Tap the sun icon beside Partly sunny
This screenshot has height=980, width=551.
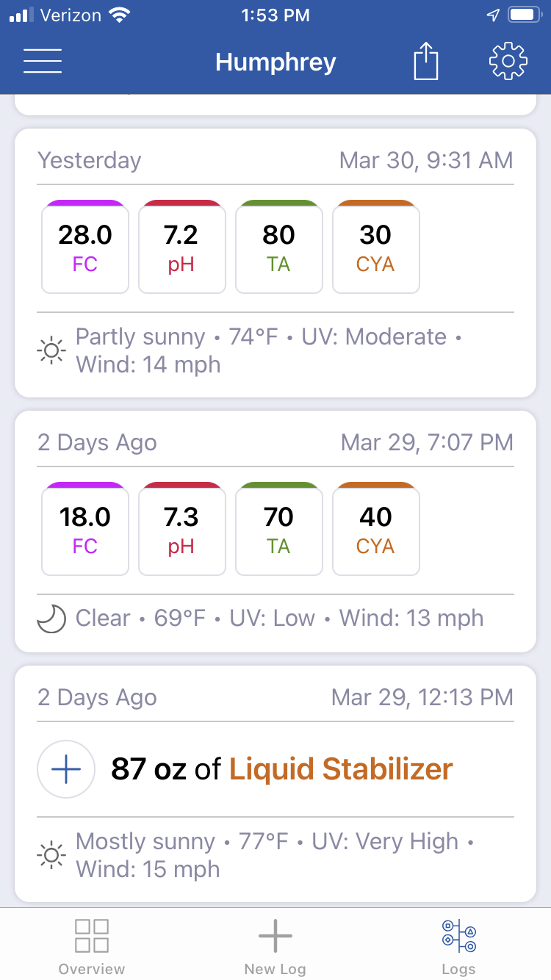51,351
